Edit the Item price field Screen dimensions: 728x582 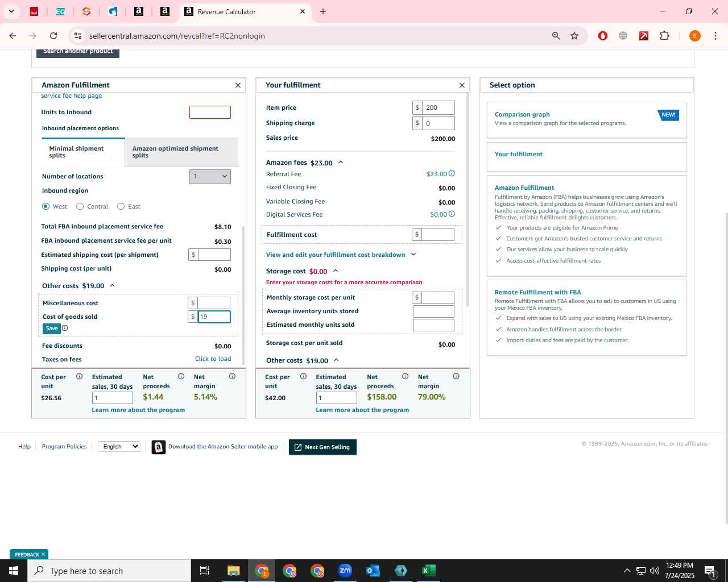439,108
